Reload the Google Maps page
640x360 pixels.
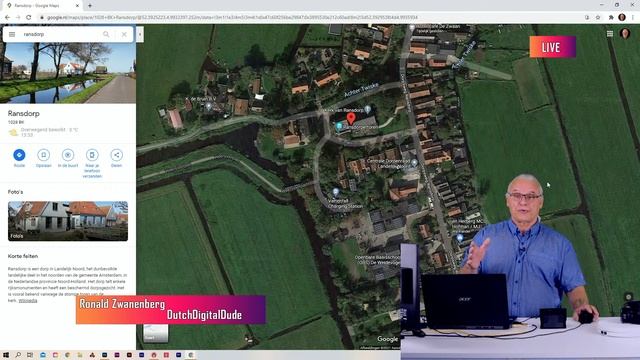click(x=29, y=17)
